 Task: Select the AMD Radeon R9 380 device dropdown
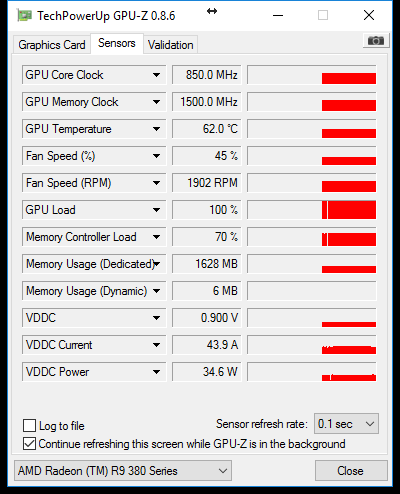coord(123,471)
